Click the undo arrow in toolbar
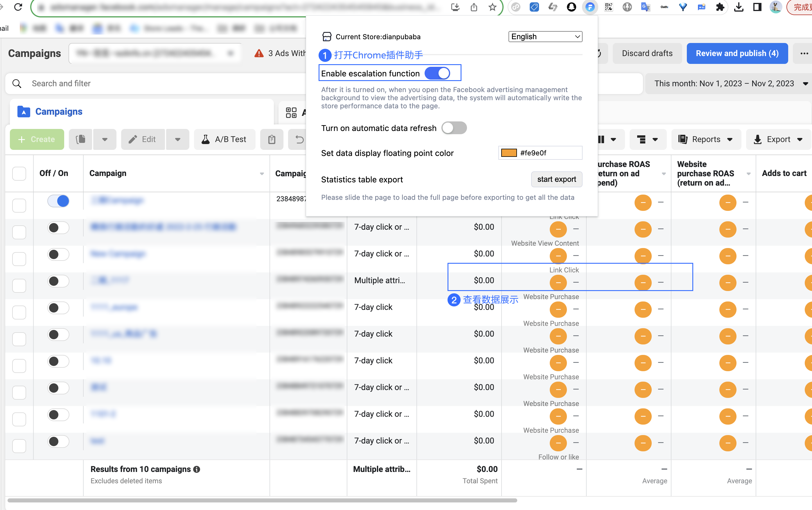The height and width of the screenshot is (510, 812). tap(299, 139)
